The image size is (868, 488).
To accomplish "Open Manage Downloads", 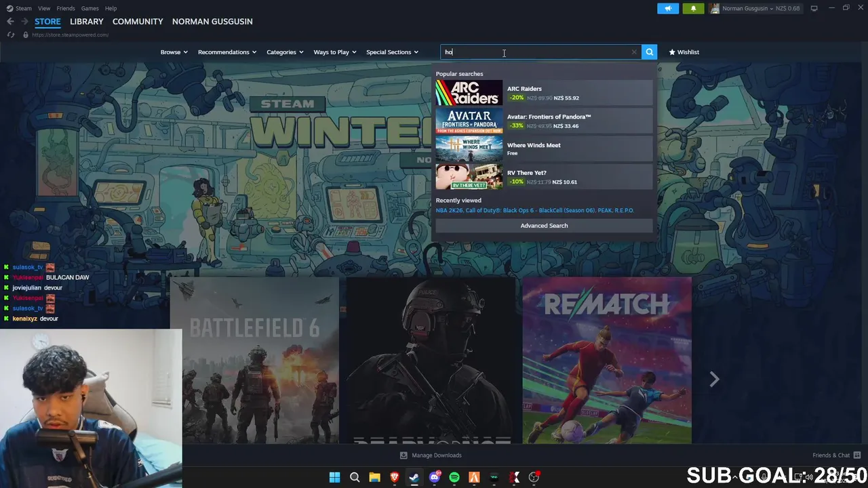I will 431,455.
